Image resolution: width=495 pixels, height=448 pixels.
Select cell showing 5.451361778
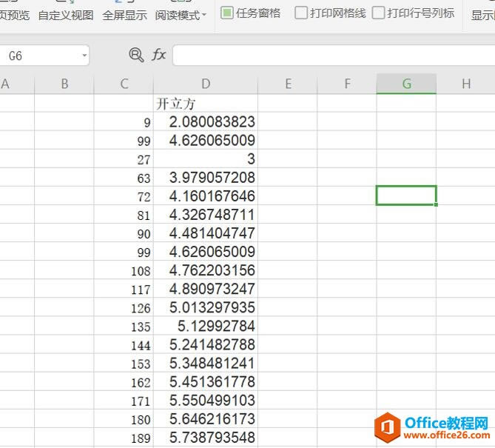[206, 381]
